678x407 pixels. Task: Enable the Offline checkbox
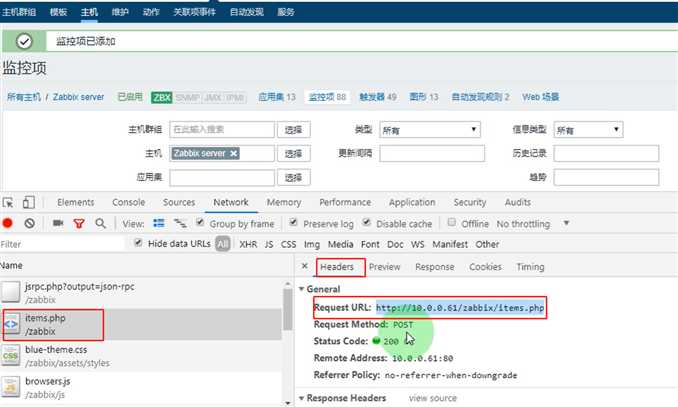[x=451, y=222]
